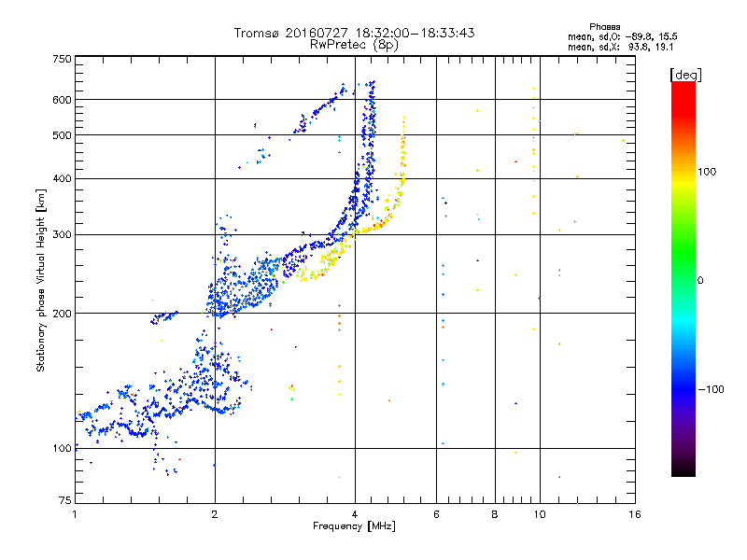Click the y-axis tick value "500"
The image size is (747, 560).
coord(62,135)
